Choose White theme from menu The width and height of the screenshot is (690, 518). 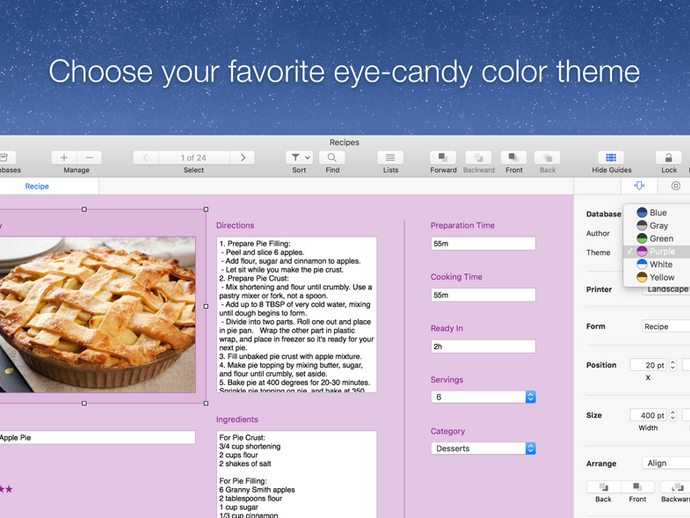657,264
